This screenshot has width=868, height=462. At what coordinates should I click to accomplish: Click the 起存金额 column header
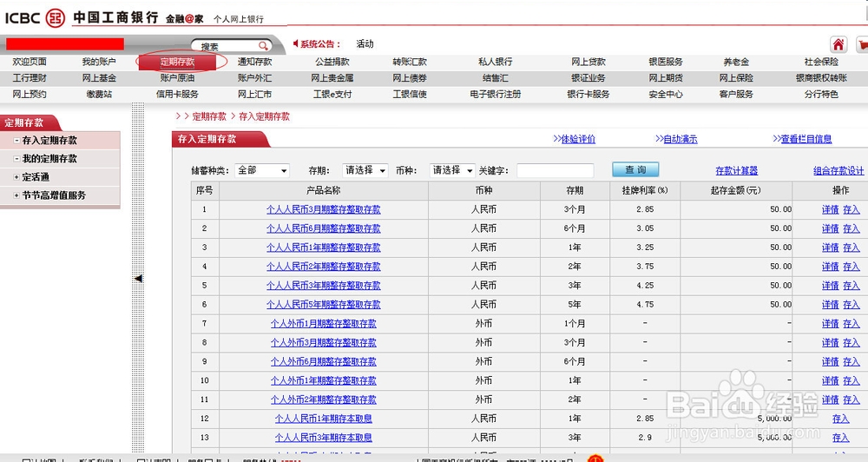coord(736,190)
